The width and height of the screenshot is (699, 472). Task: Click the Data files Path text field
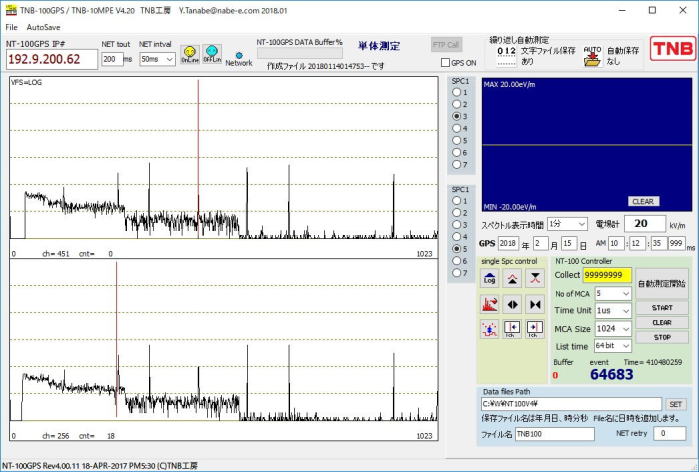click(x=571, y=404)
